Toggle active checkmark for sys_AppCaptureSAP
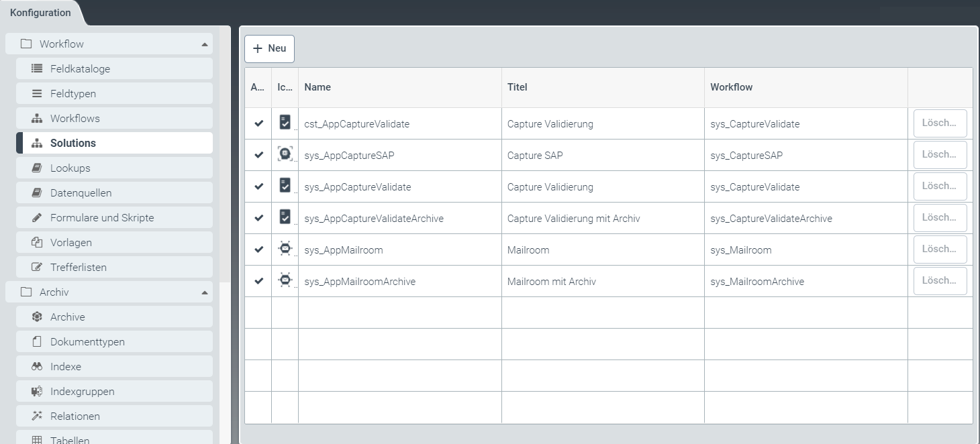 258,155
